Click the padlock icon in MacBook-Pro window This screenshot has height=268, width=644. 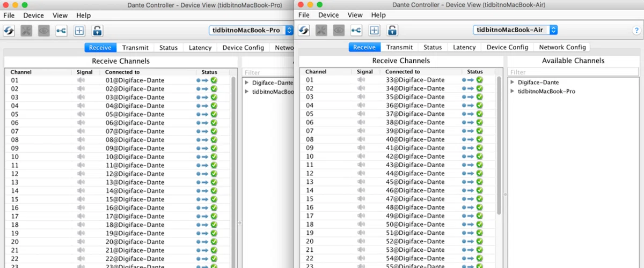pos(97,31)
